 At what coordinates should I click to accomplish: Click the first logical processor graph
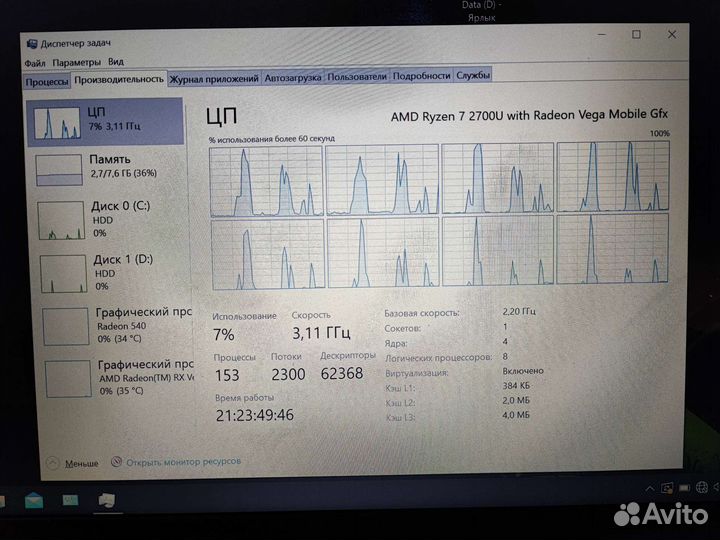pos(266,181)
